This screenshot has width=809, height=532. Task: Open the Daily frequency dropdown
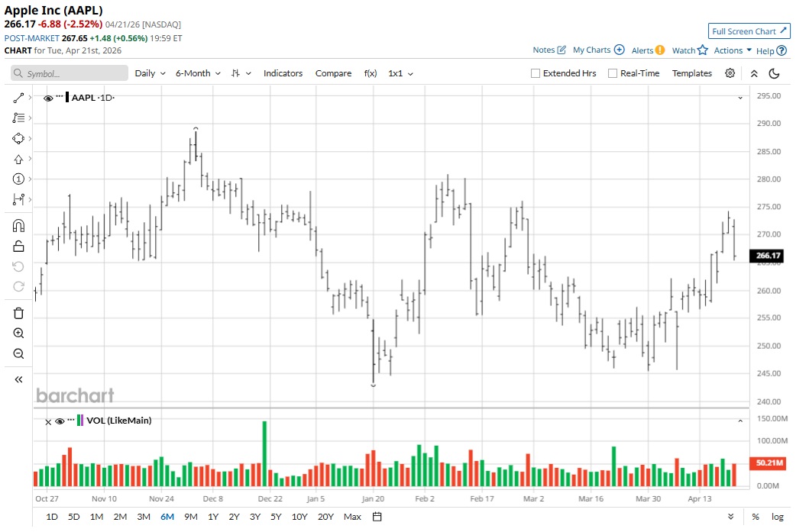tap(150, 74)
